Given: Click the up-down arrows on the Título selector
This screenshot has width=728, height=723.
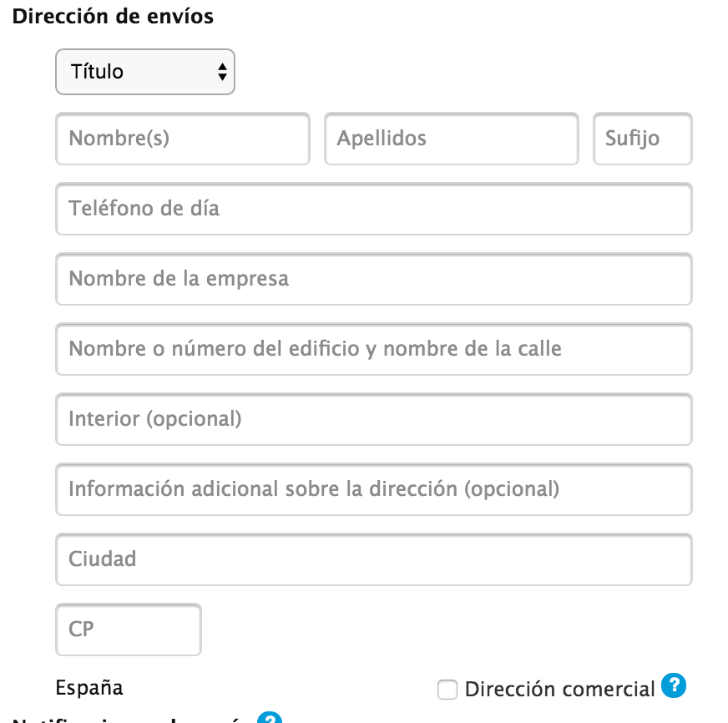Looking at the screenshot, I should [x=222, y=72].
